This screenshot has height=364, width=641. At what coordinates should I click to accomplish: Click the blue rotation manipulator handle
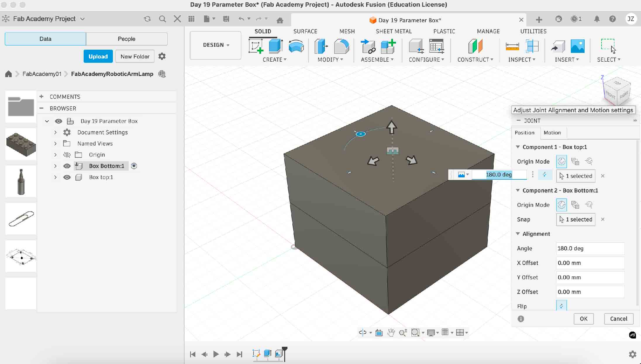click(x=361, y=134)
